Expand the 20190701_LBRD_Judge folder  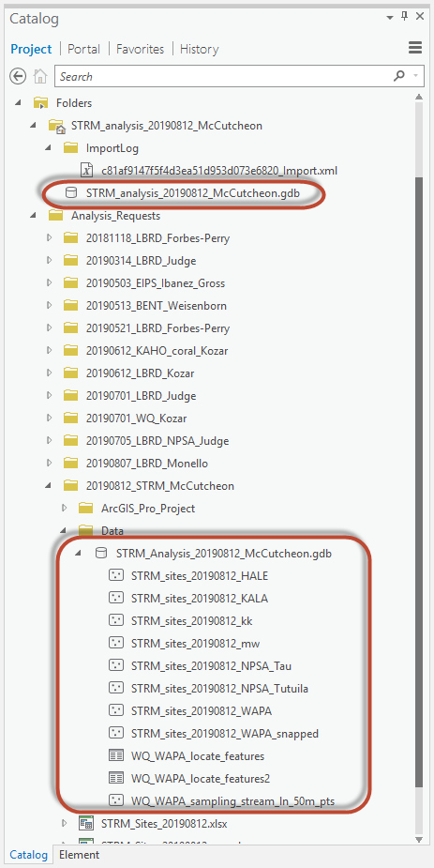(49, 396)
